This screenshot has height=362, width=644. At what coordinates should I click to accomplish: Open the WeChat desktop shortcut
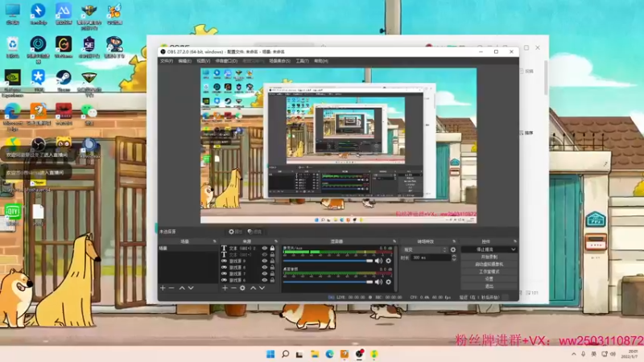[x=89, y=114]
